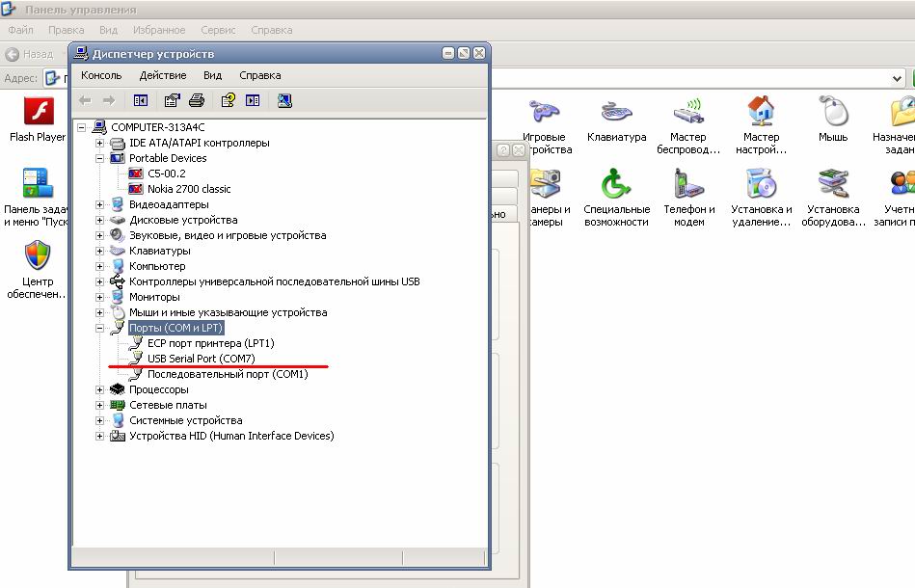Select ECP порт принтера (LPT1) entry
This screenshot has width=915, height=588.
pyautogui.click(x=210, y=343)
